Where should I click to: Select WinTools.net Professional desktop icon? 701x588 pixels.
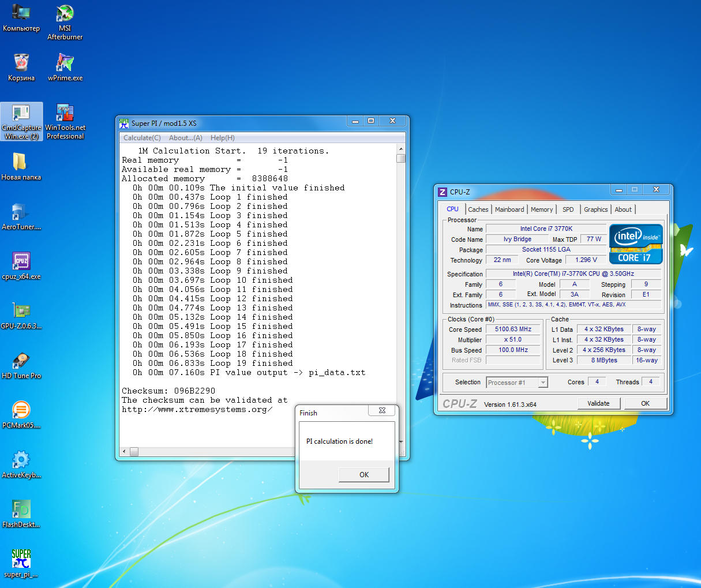click(x=65, y=122)
